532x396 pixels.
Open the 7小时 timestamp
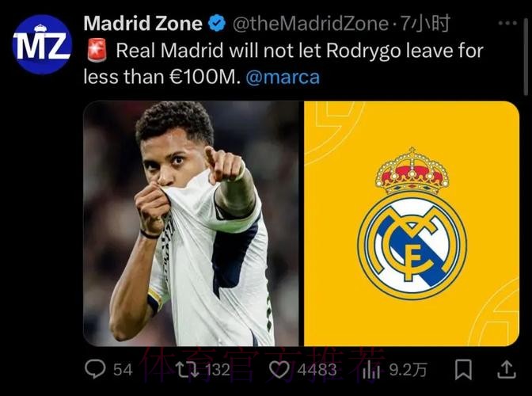pyautogui.click(x=425, y=24)
